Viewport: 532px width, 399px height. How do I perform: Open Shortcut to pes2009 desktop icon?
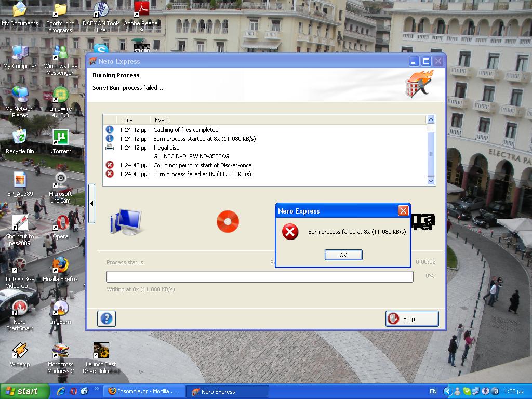(x=20, y=231)
